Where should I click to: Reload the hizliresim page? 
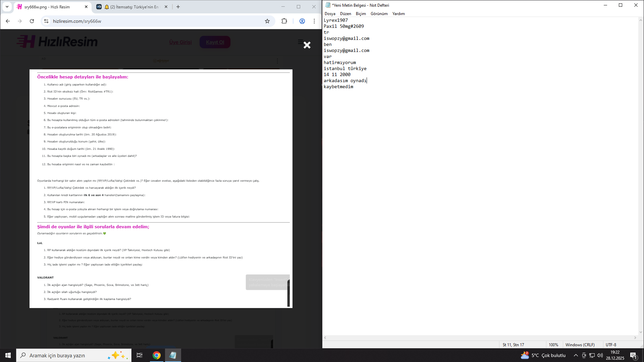(x=32, y=21)
